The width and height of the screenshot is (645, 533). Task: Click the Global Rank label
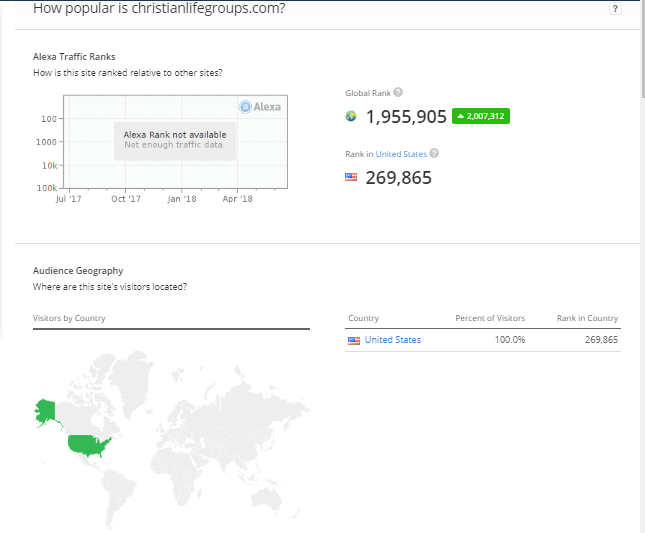click(368, 93)
